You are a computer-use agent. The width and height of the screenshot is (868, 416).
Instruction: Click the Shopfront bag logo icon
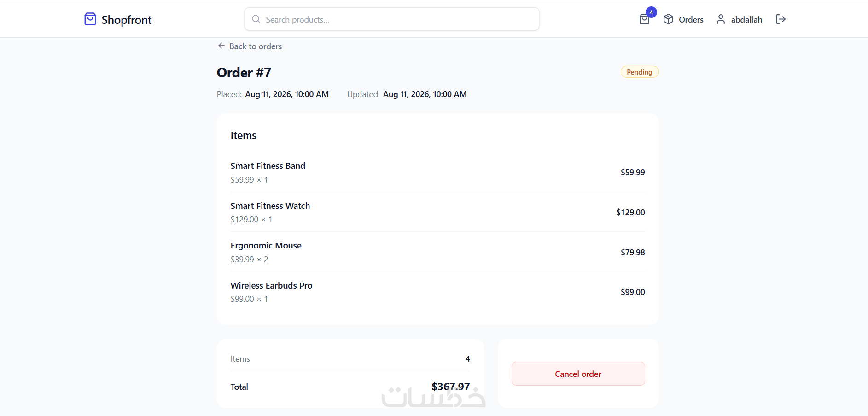(90, 19)
